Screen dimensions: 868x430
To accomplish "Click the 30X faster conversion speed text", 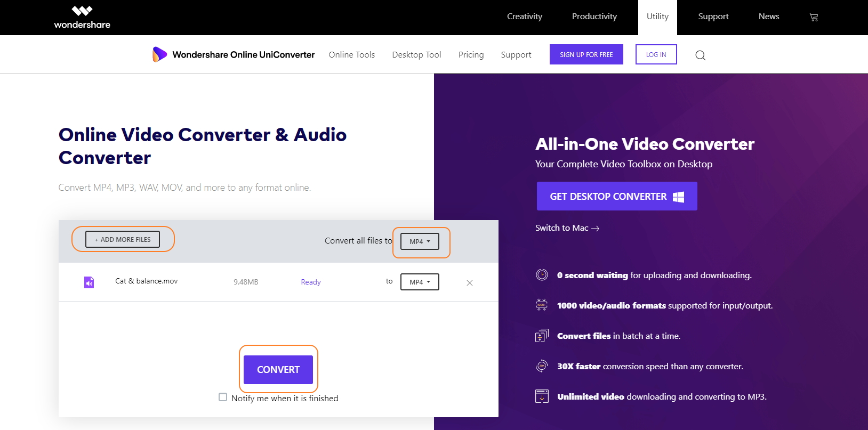I will [x=650, y=366].
